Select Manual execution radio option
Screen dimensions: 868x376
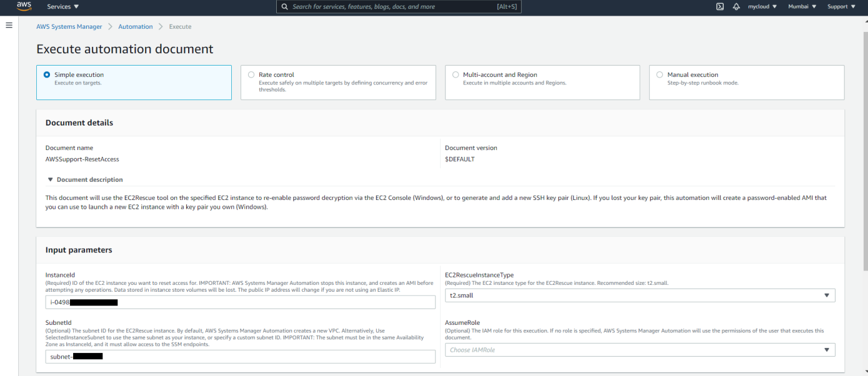[x=660, y=74]
